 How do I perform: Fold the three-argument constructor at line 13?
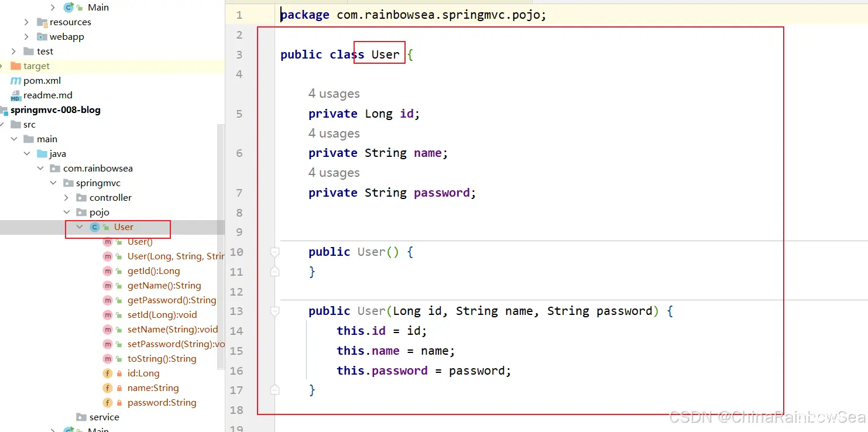pyautogui.click(x=275, y=311)
